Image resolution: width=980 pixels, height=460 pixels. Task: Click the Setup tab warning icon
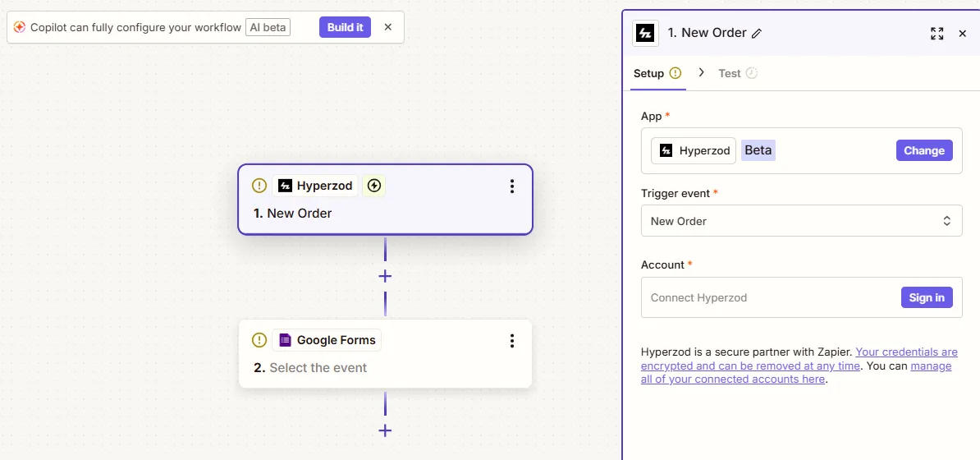coord(675,73)
